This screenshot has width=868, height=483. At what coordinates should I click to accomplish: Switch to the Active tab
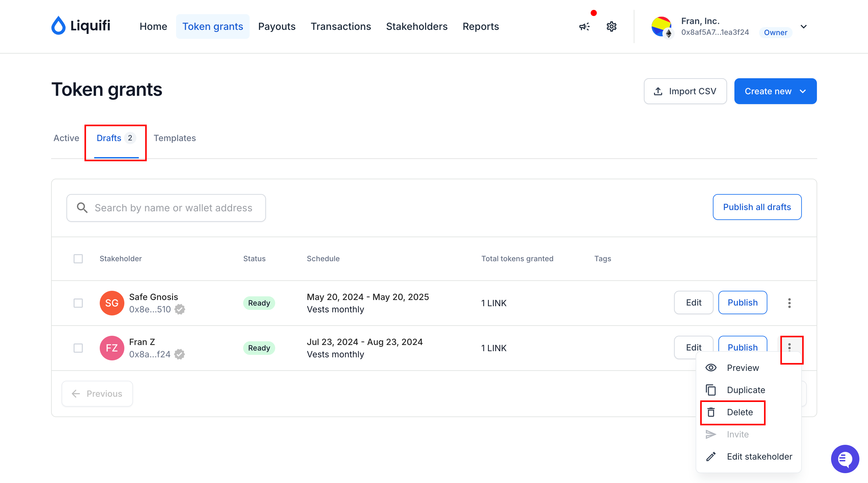point(66,138)
